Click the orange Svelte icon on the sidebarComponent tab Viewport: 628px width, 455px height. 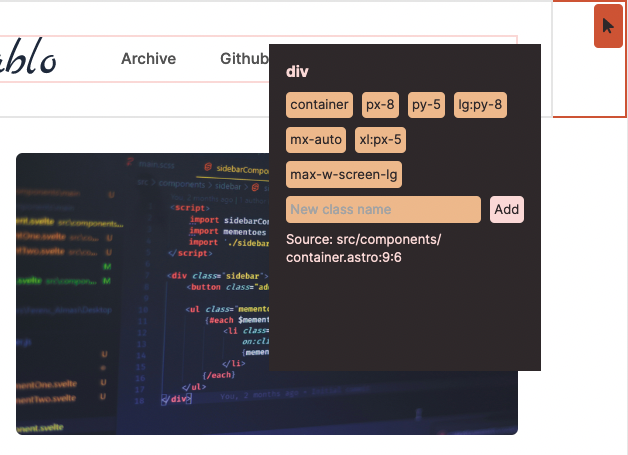pos(208,167)
